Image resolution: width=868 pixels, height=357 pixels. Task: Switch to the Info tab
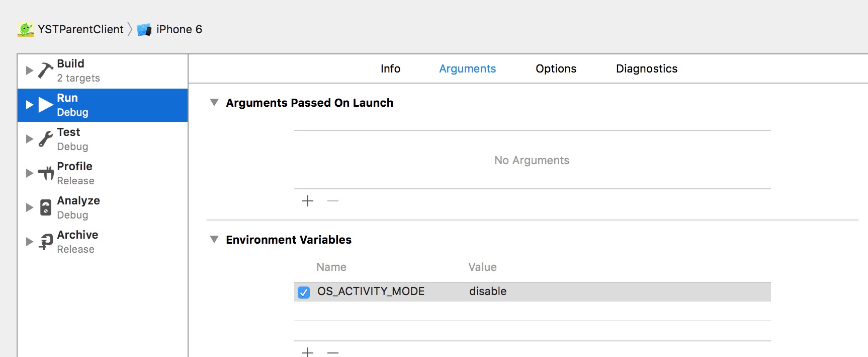pos(390,69)
